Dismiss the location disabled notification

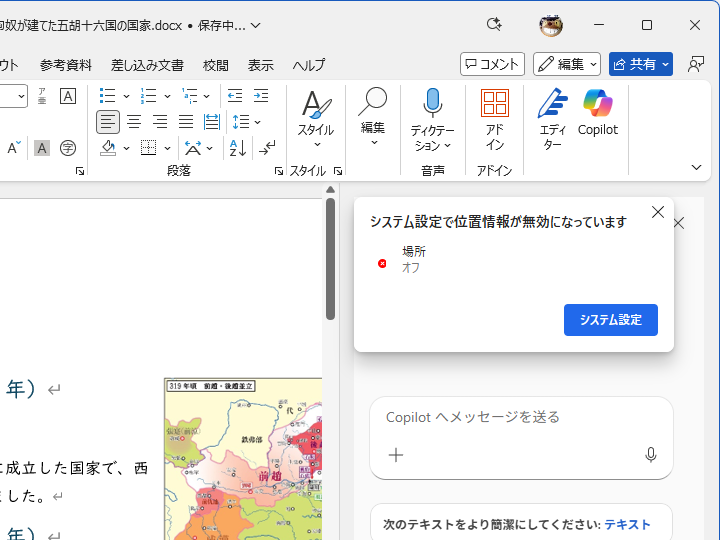coord(658,212)
